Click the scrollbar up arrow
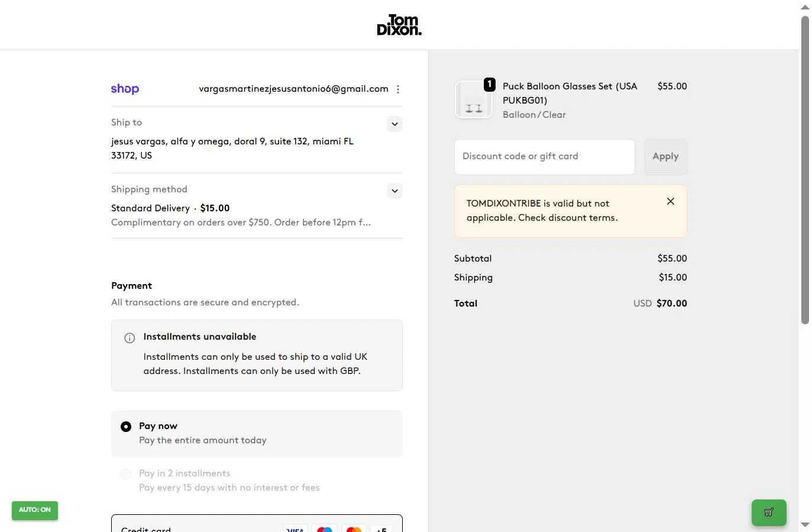 point(805,7)
